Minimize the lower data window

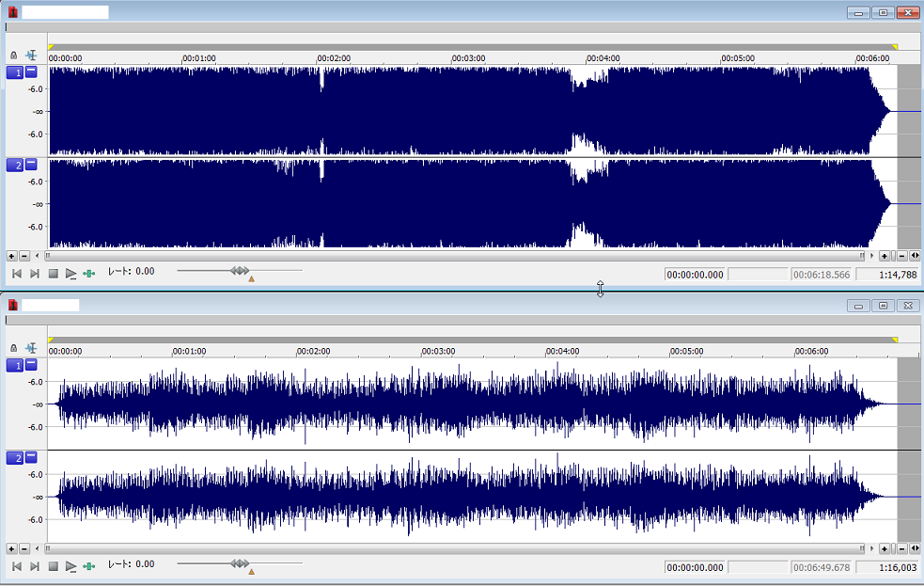click(858, 306)
